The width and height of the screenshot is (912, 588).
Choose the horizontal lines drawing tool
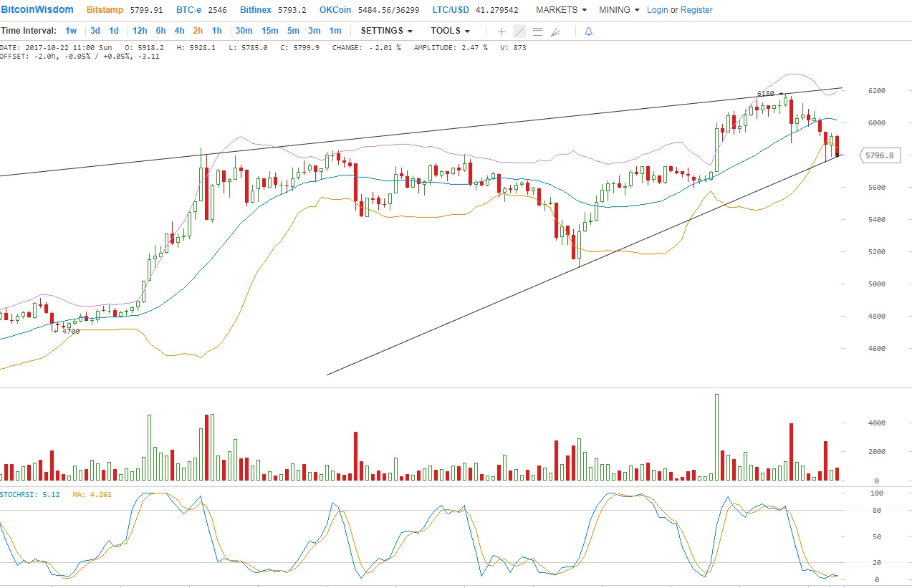537,32
